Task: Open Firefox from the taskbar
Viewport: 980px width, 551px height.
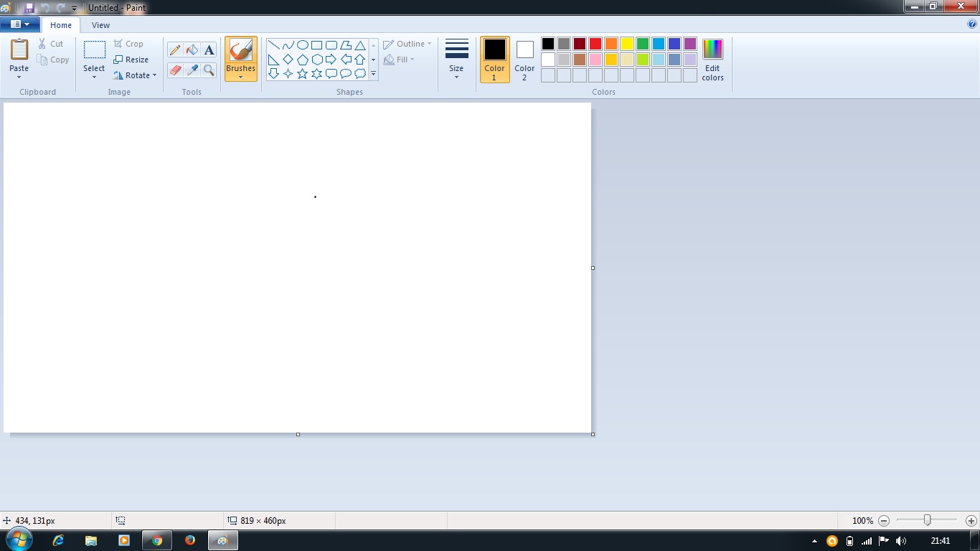Action: coord(190,540)
